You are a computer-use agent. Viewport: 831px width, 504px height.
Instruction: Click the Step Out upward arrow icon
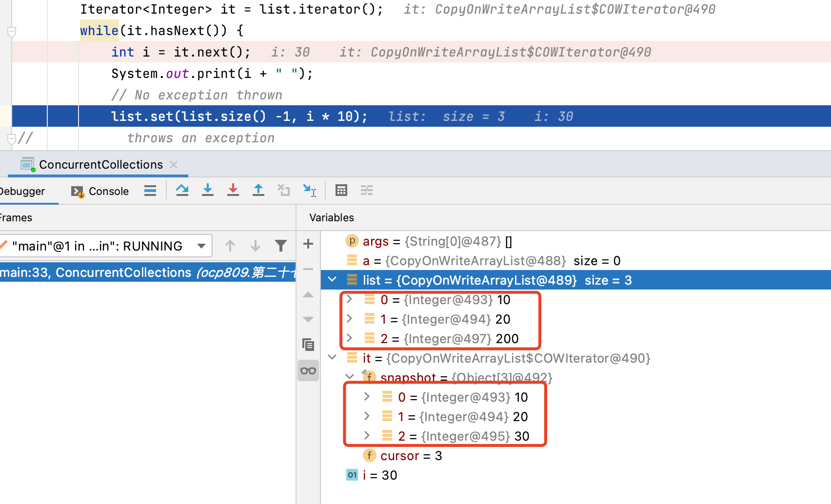coord(258,190)
